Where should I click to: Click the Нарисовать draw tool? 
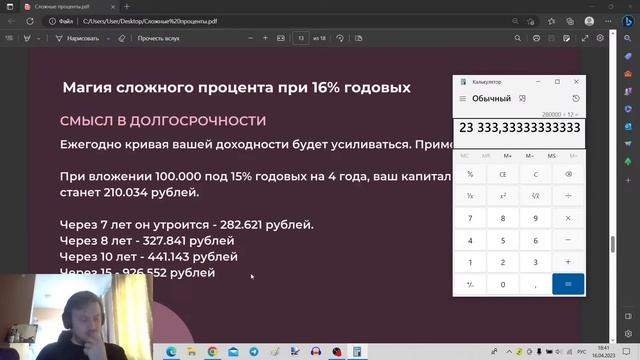(78, 38)
